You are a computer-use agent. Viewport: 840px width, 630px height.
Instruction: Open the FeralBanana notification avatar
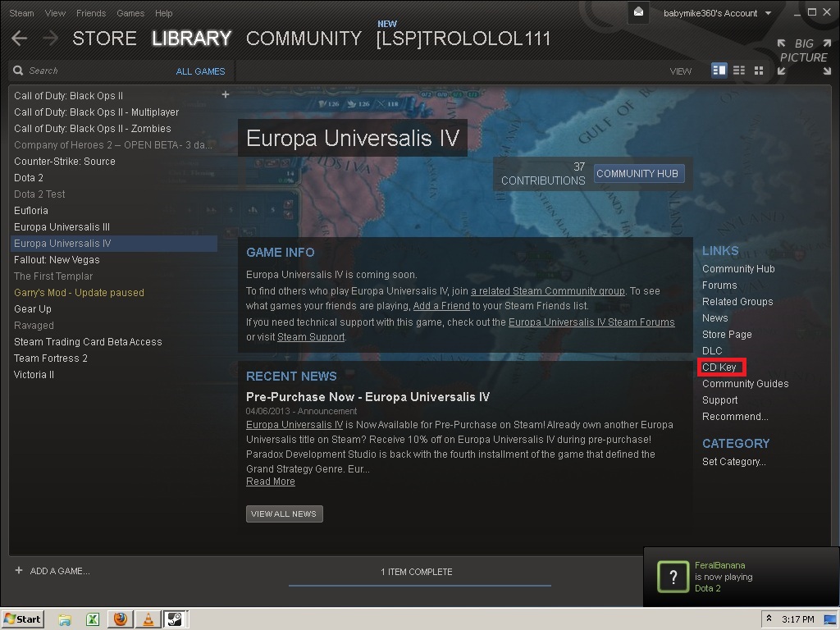(x=673, y=577)
